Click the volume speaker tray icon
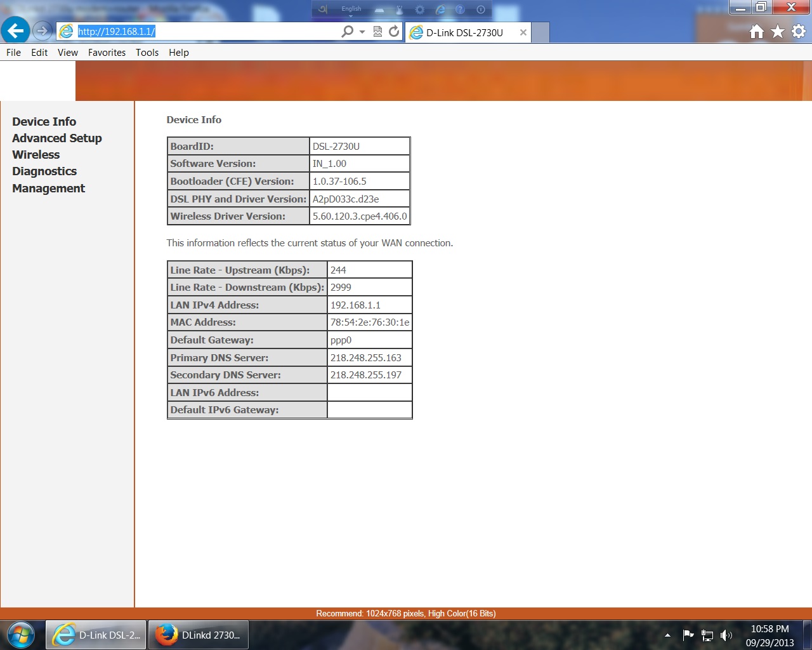This screenshot has height=650, width=812. click(x=726, y=635)
